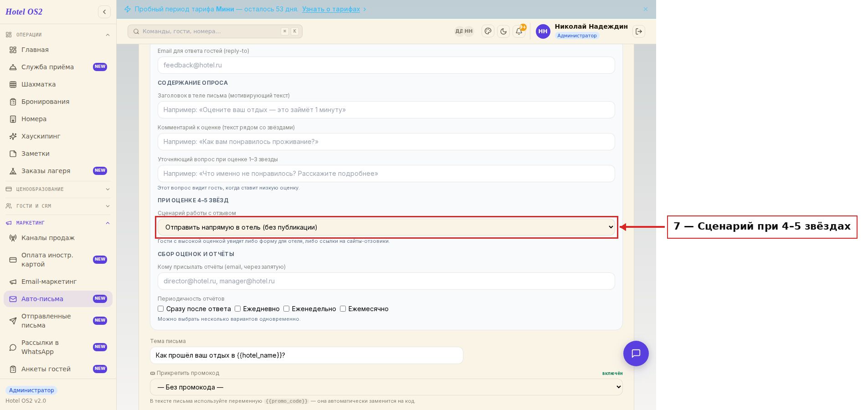The image size is (868, 410).
Task: Edit the Тема письма subject field
Action: coord(307,355)
